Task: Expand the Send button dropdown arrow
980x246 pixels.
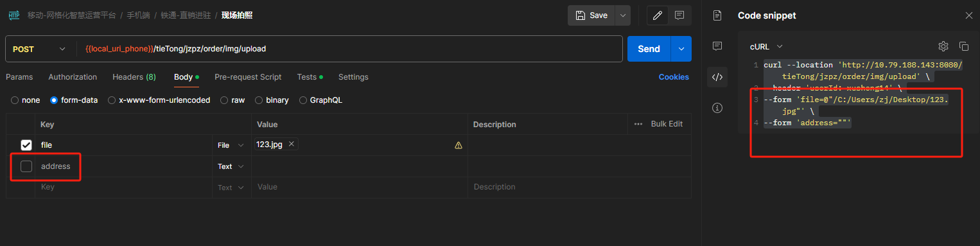Action: pos(681,49)
